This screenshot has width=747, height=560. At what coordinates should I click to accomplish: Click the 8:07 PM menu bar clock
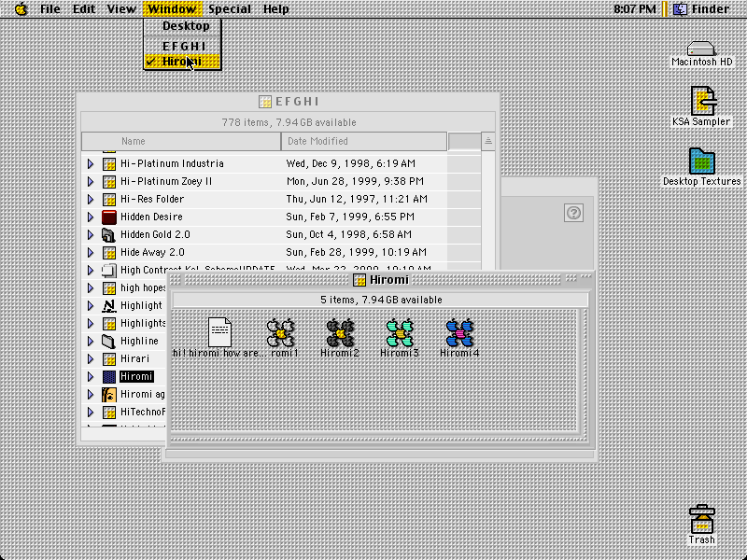635,8
